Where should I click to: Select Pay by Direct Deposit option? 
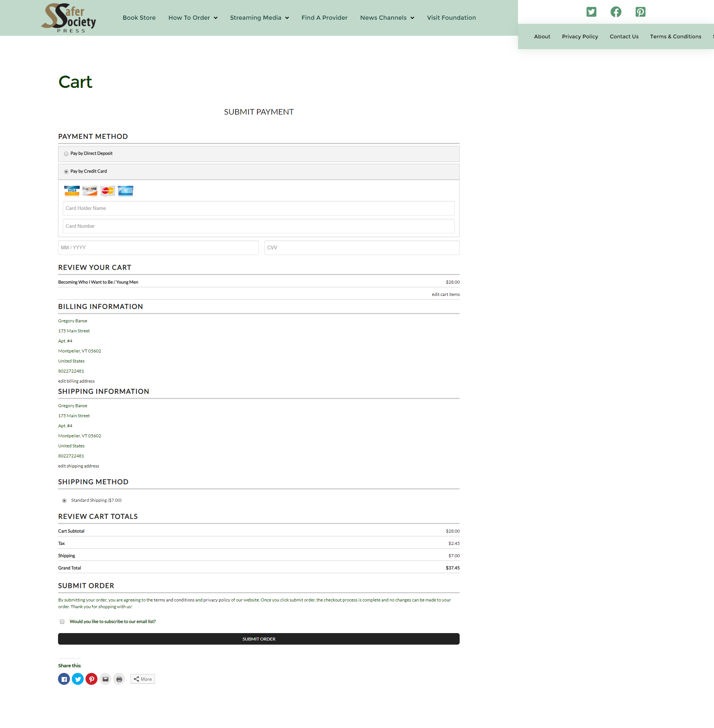coord(66,153)
